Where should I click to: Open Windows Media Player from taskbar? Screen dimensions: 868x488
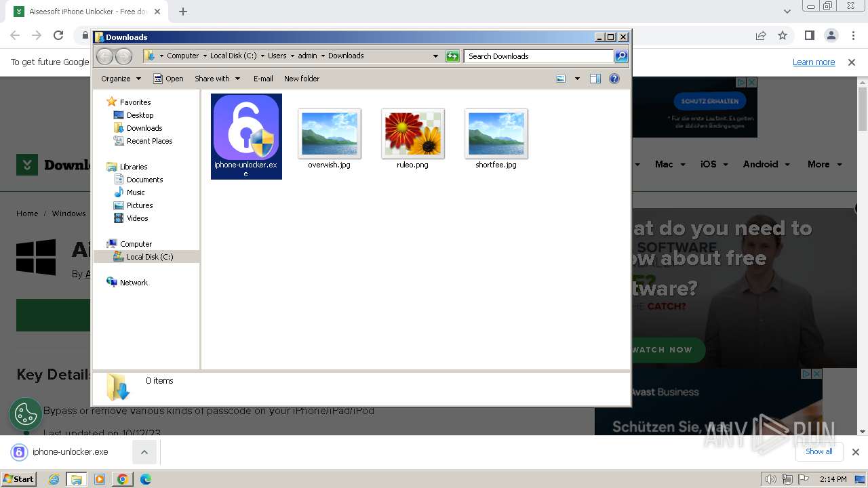click(x=100, y=479)
